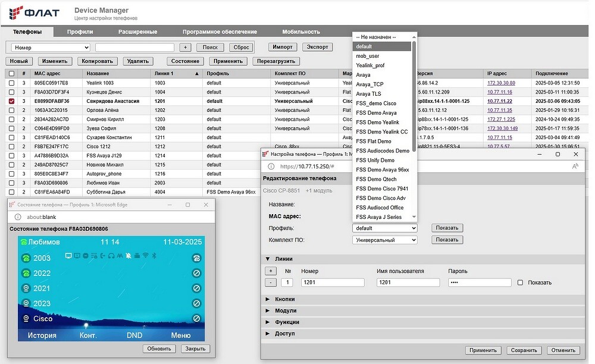The height and width of the screenshot is (364, 595).
Task: Click Обновить in the phone status window
Action: pyautogui.click(x=159, y=349)
